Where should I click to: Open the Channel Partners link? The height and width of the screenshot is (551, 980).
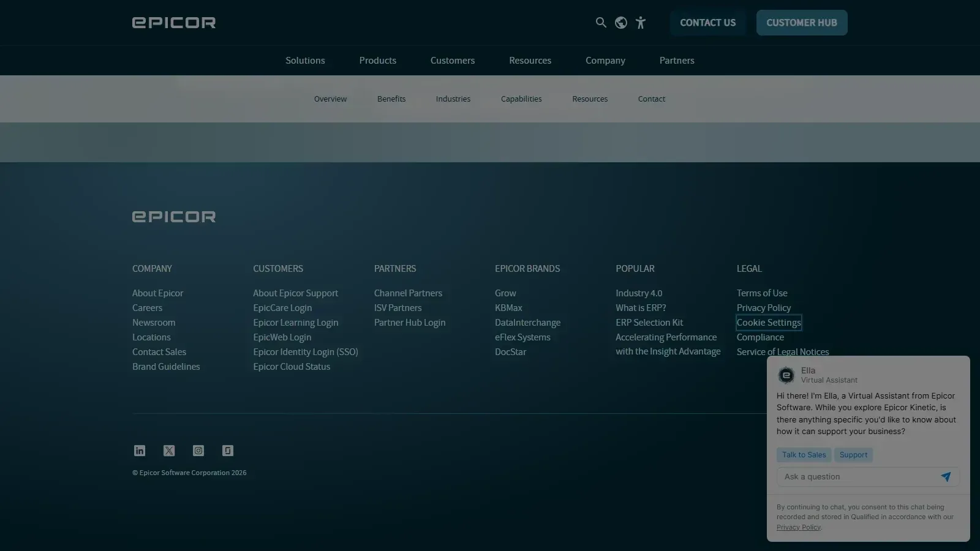click(x=408, y=293)
